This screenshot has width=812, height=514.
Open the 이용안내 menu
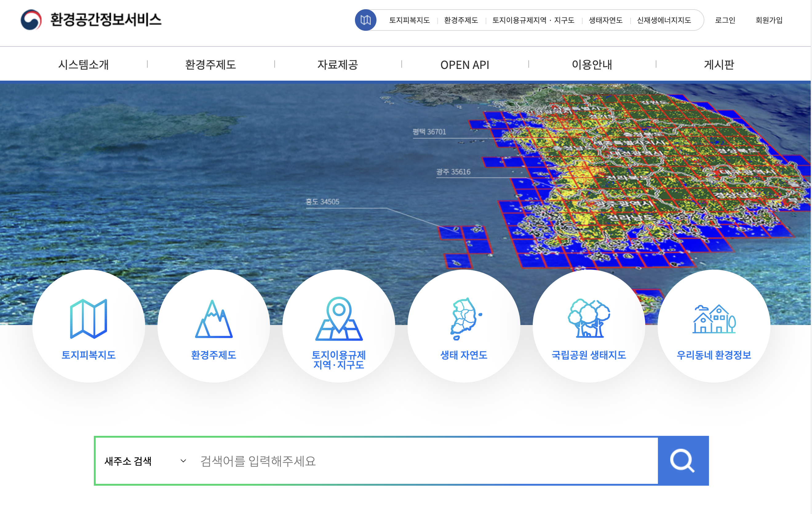[x=592, y=64]
